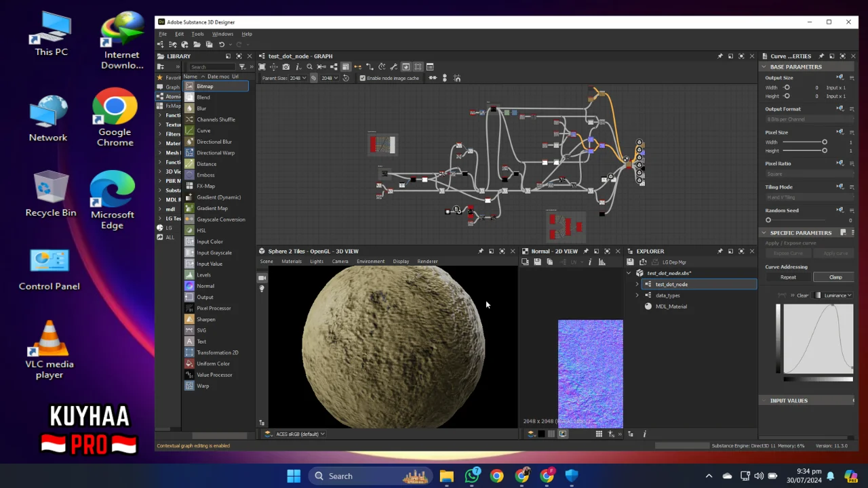Image resolution: width=868 pixels, height=488 pixels.
Task: Pin the Explorer panel
Action: click(720, 251)
